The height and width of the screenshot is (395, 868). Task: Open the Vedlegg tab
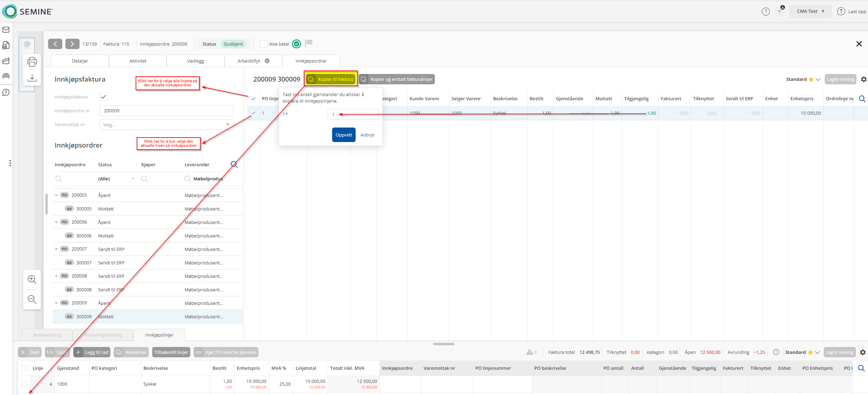(195, 61)
